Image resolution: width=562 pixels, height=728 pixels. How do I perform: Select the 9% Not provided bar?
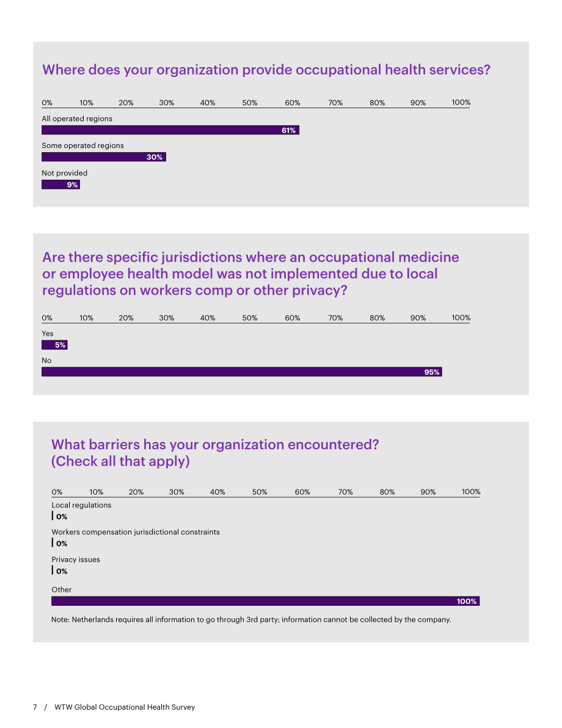(x=61, y=185)
